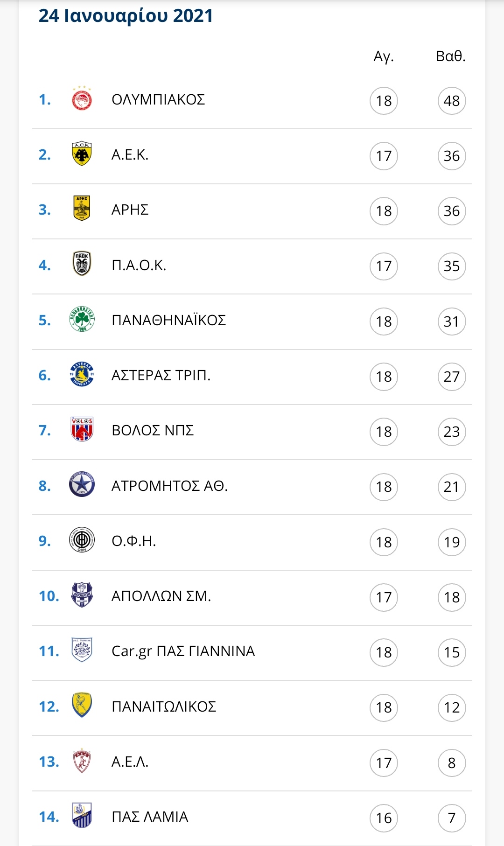Click the Panetolikos yellow shield logo
The width and height of the screenshot is (504, 846).
[x=82, y=705]
